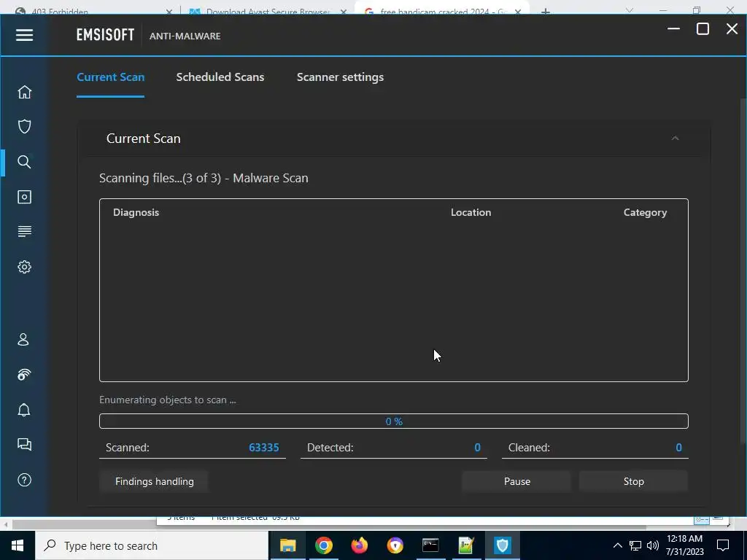The image size is (747, 560).
Task: Switch to free bandicam cracked 2024 tab
Action: [x=442, y=9]
